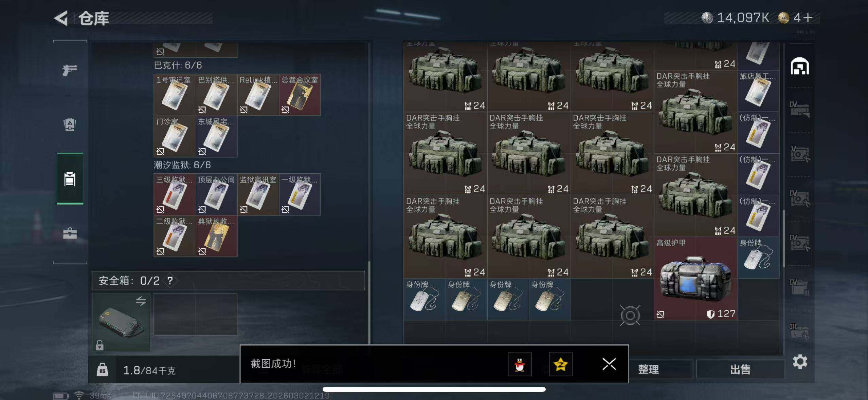The height and width of the screenshot is (400, 868).
Task: Toggle the safe box swap arrows
Action: coord(141,301)
